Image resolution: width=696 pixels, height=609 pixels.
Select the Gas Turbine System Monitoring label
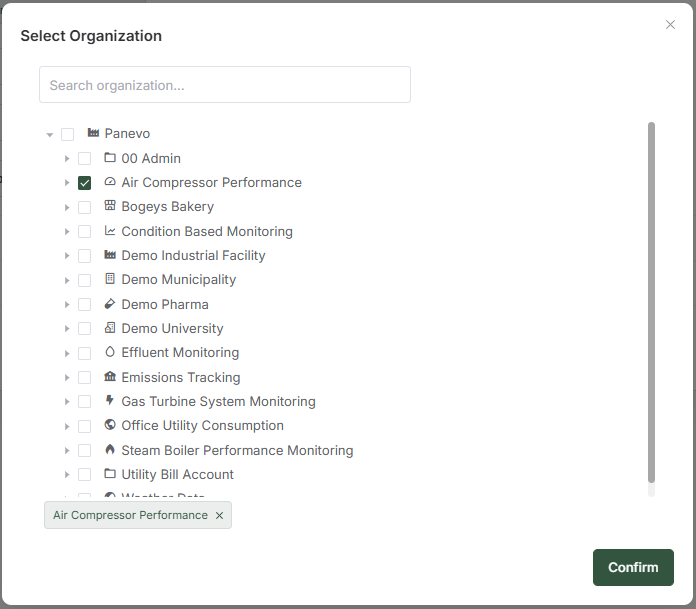[218, 402]
